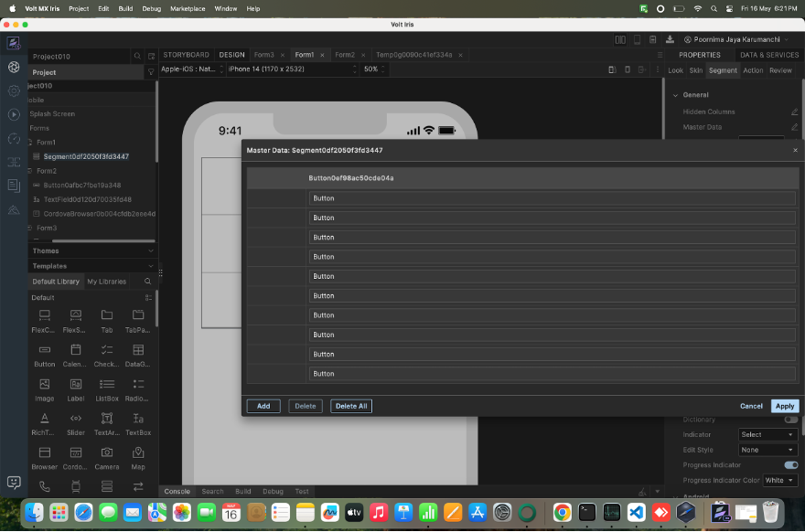Switch to the Skin properties tab
The width and height of the screenshot is (805, 532).
[x=695, y=70]
